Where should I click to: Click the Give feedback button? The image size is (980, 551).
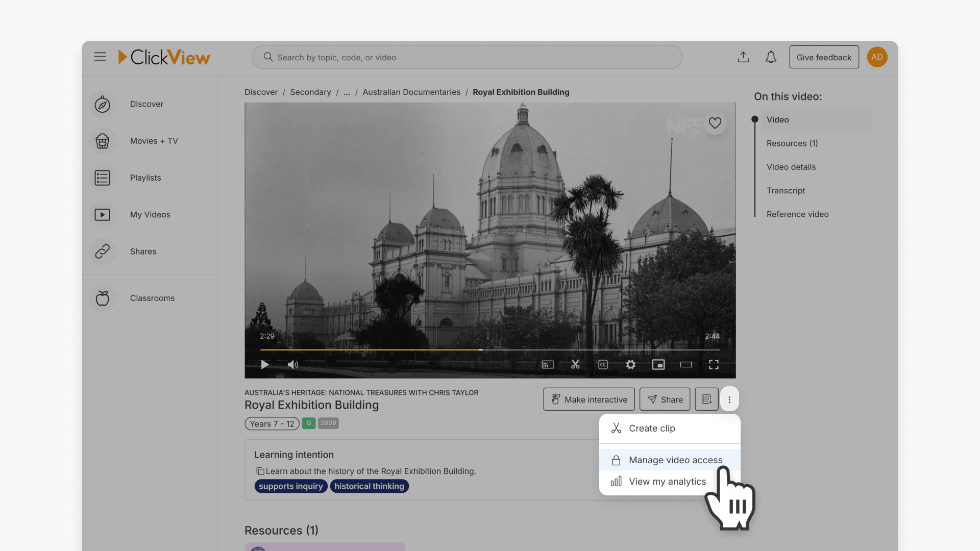[824, 57]
